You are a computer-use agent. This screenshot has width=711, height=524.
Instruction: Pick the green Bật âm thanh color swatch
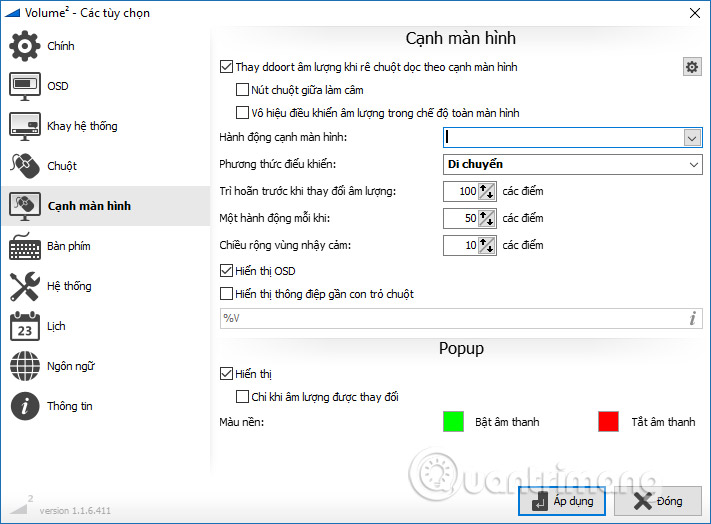pos(453,422)
